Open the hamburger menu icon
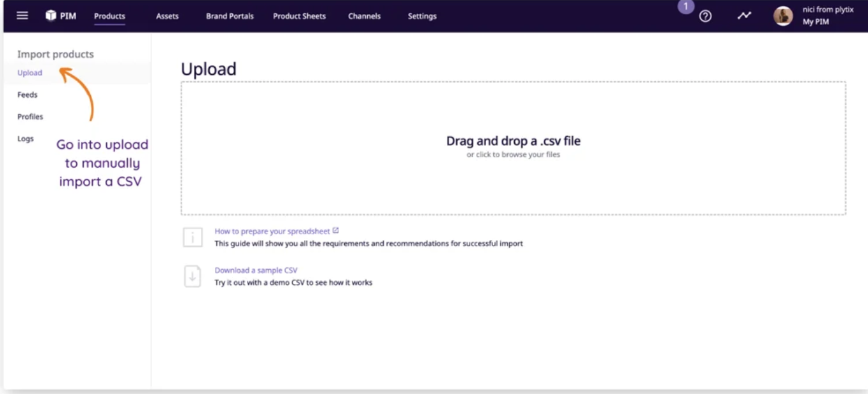 (22, 15)
